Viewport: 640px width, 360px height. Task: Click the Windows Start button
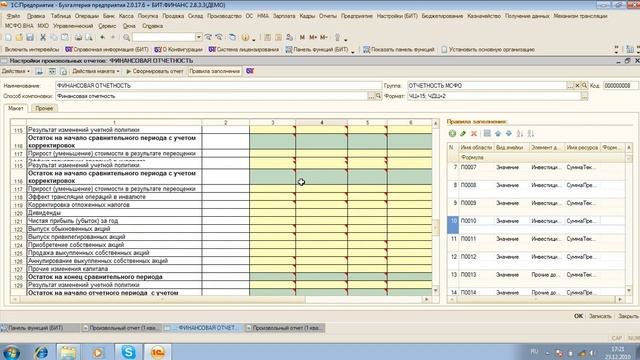click(11, 352)
